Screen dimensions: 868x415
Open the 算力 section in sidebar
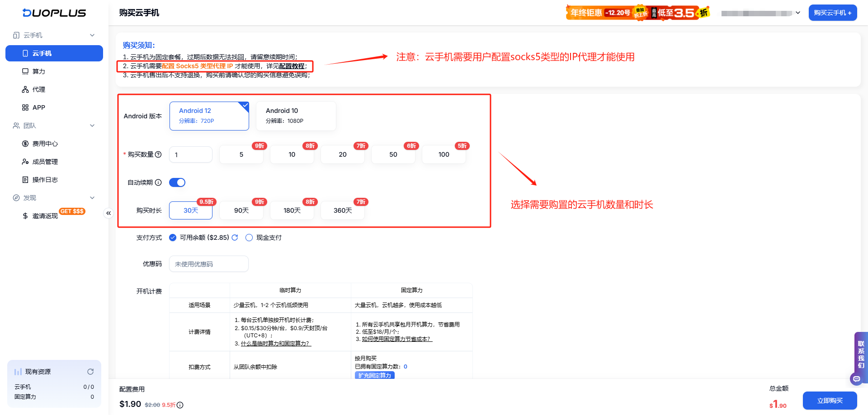(38, 71)
